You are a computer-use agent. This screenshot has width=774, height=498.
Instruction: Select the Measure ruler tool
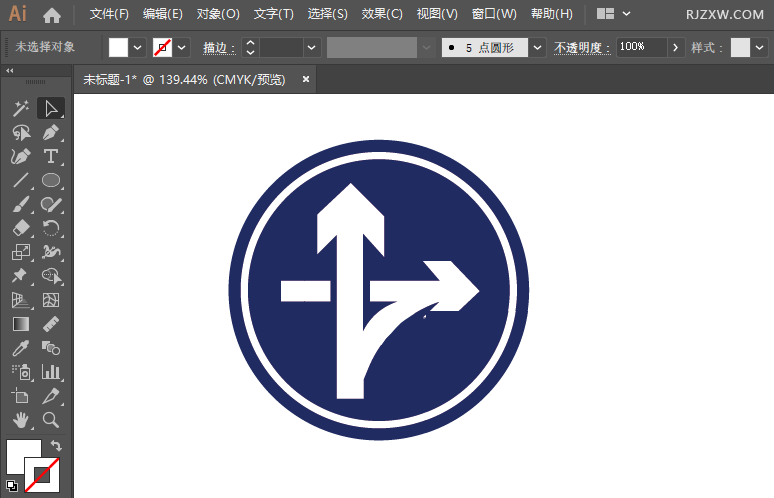coord(51,324)
